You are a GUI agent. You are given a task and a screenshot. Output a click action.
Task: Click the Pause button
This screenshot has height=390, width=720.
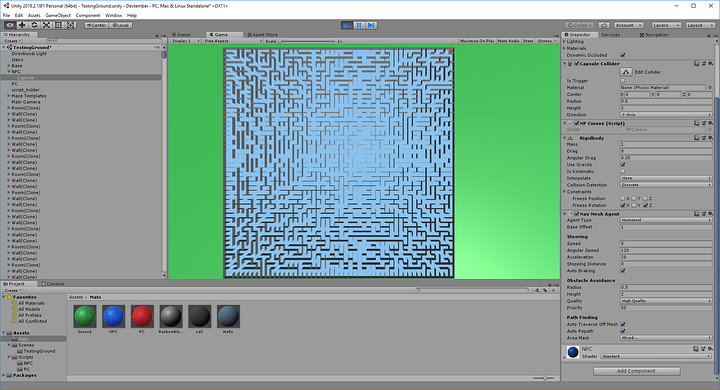359,25
